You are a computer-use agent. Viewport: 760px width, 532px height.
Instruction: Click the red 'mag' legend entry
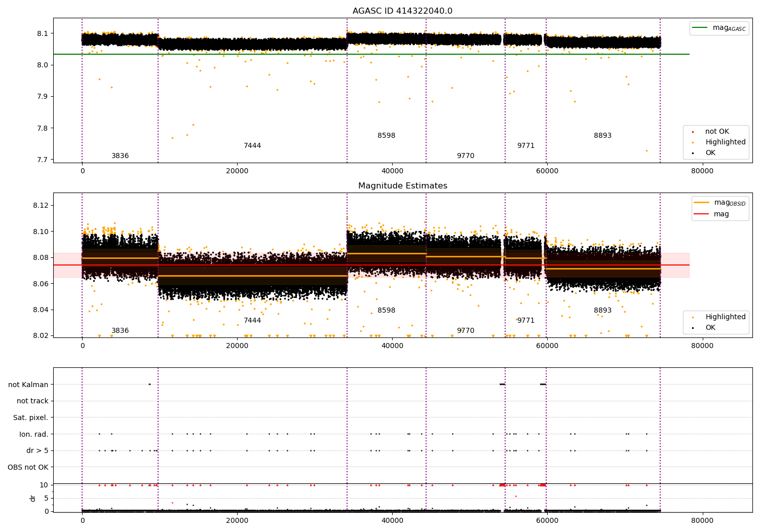(711, 214)
